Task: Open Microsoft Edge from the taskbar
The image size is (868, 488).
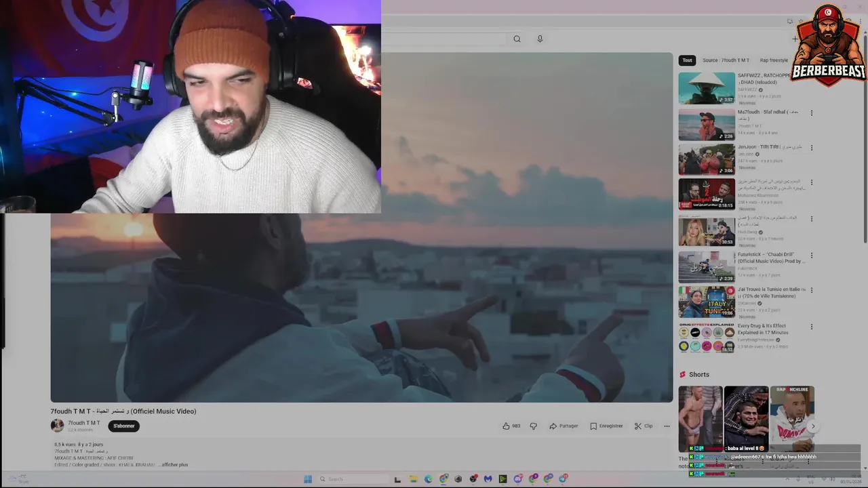Action: tap(428, 479)
